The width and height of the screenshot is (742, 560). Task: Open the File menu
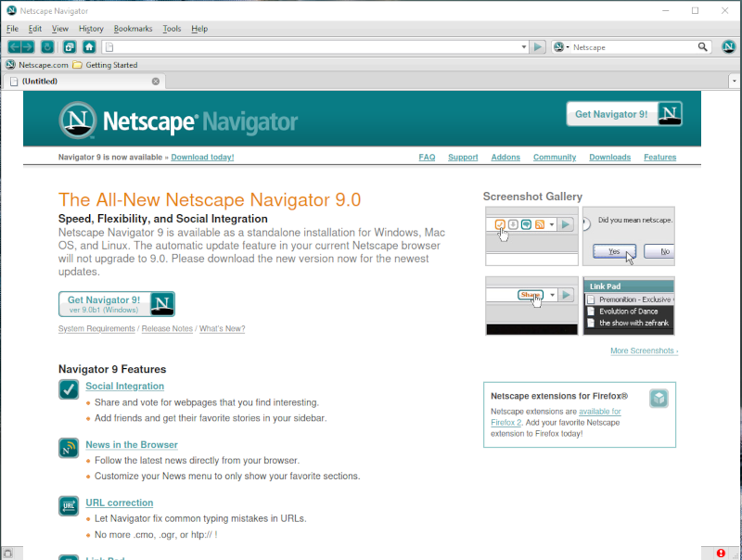[x=12, y=29]
